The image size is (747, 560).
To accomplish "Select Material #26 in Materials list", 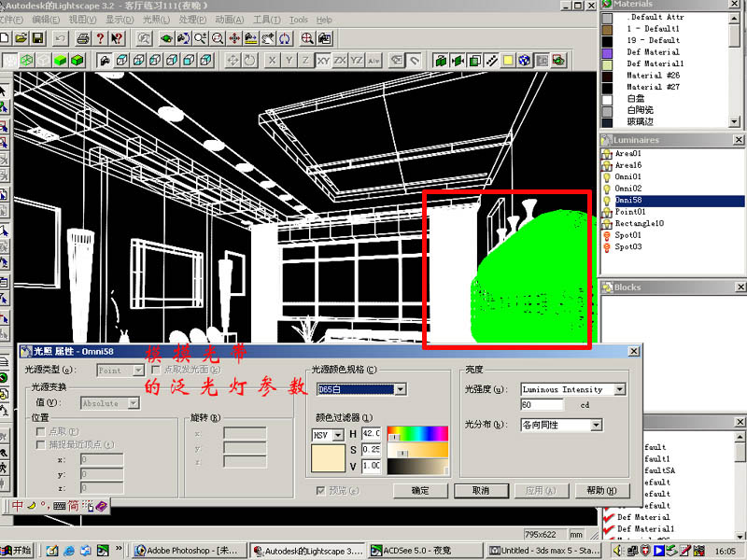I will click(653, 76).
